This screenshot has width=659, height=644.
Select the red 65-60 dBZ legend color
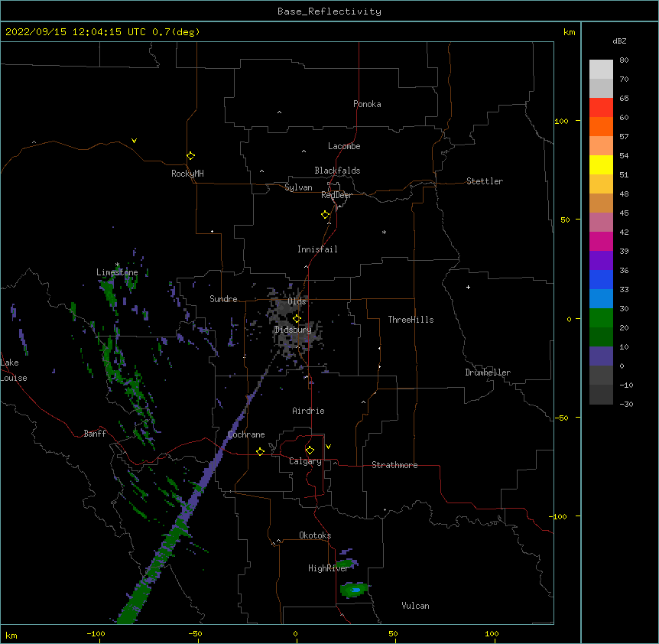(x=601, y=107)
